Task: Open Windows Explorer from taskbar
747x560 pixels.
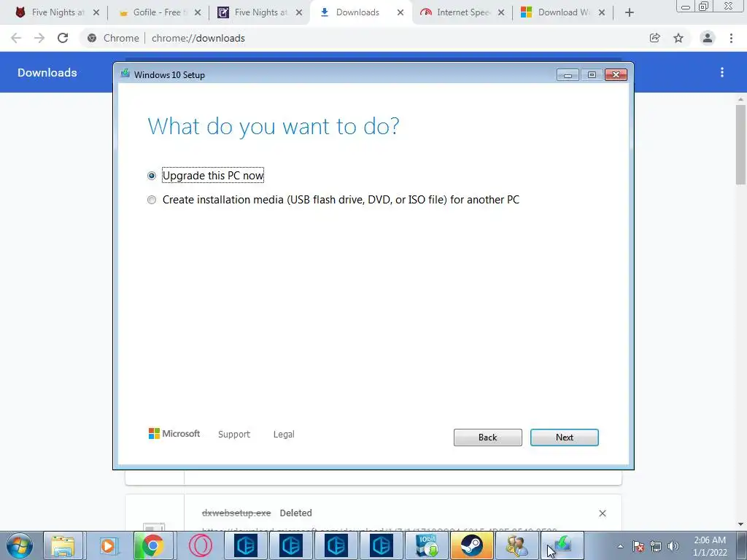Action: pos(63,545)
